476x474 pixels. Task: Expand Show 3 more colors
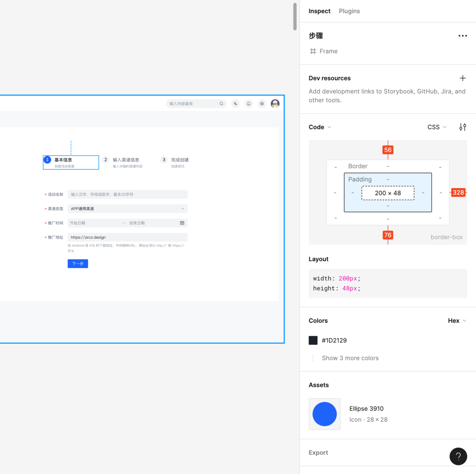[x=350, y=358]
